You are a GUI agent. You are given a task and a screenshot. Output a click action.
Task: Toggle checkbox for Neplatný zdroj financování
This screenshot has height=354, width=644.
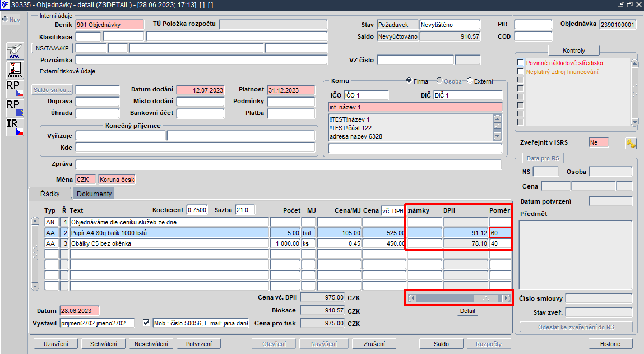point(520,72)
